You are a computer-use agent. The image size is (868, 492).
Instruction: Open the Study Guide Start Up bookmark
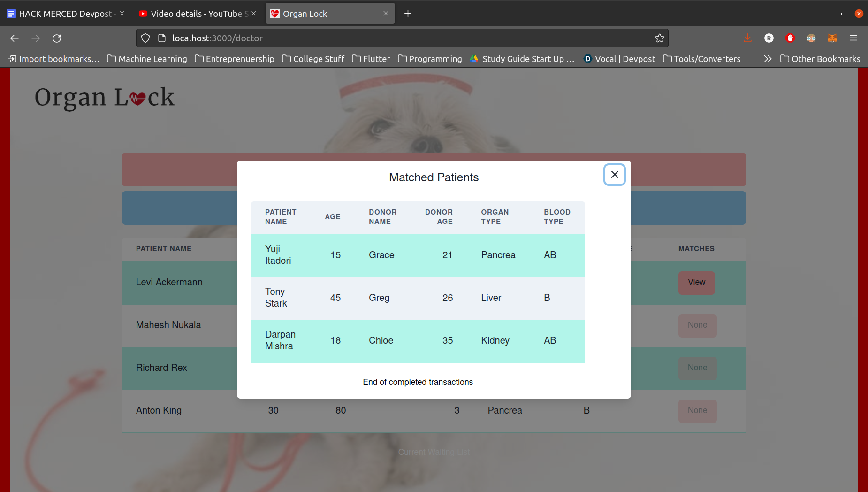[x=522, y=59]
